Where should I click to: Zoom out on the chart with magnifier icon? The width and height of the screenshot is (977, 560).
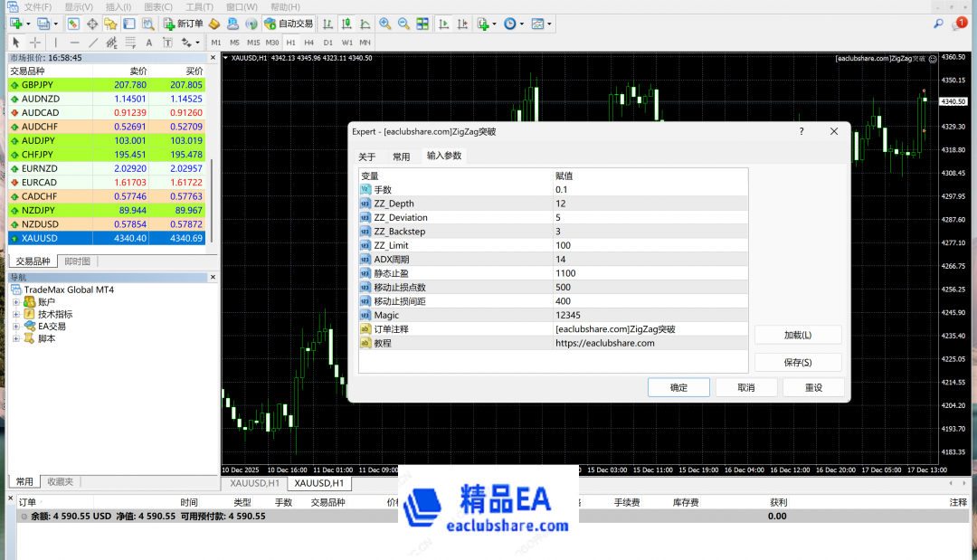tap(403, 24)
